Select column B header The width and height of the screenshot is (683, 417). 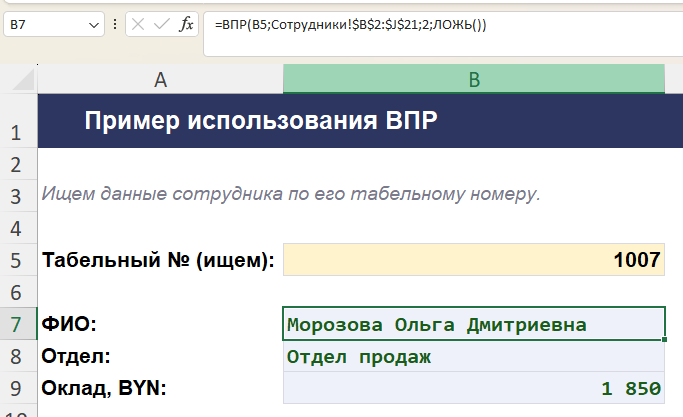click(x=474, y=79)
